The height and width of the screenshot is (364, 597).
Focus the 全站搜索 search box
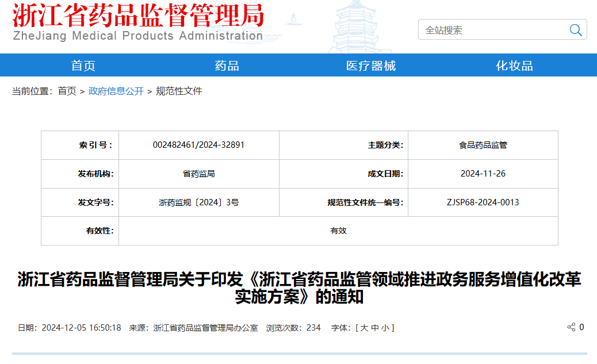(492, 30)
